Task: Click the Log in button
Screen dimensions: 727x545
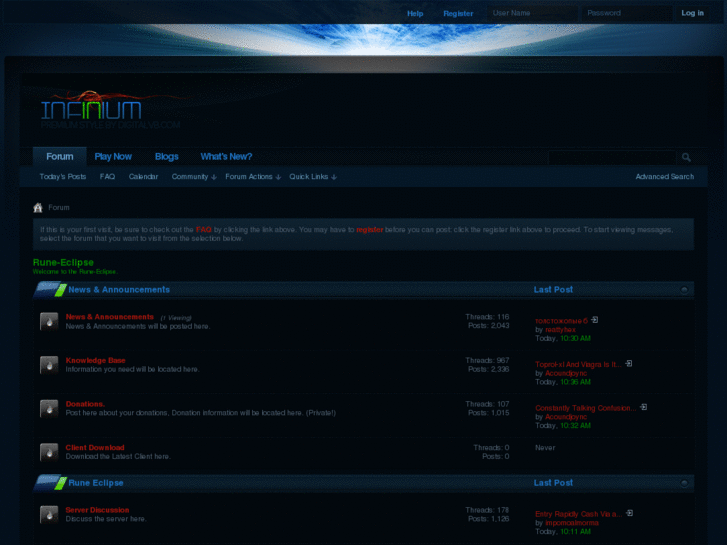Action: [692, 13]
